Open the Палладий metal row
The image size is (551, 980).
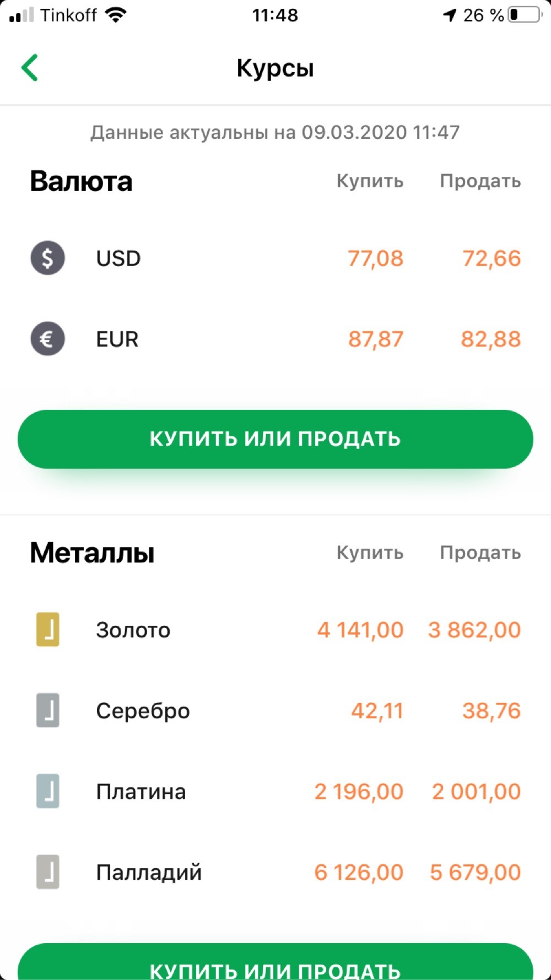tap(149, 873)
